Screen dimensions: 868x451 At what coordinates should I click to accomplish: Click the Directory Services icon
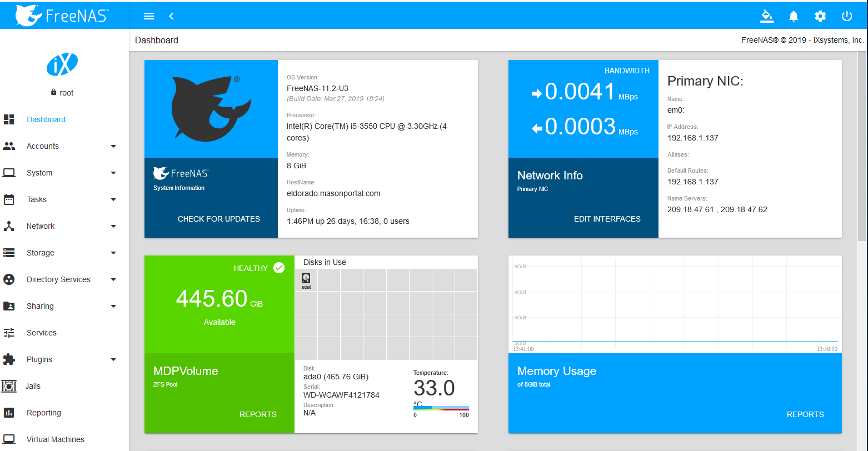9,279
